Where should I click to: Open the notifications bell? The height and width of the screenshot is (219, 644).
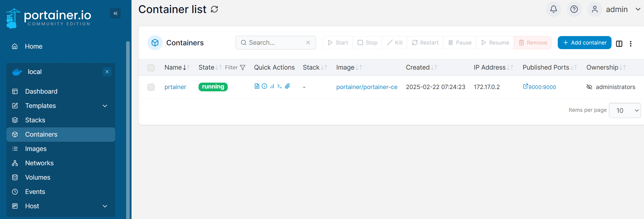(x=553, y=9)
